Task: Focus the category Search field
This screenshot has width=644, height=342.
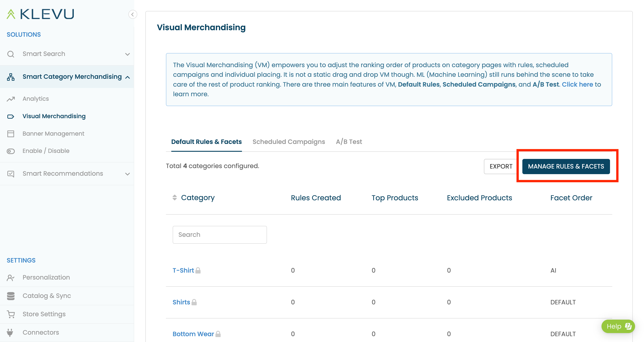Action: point(220,235)
